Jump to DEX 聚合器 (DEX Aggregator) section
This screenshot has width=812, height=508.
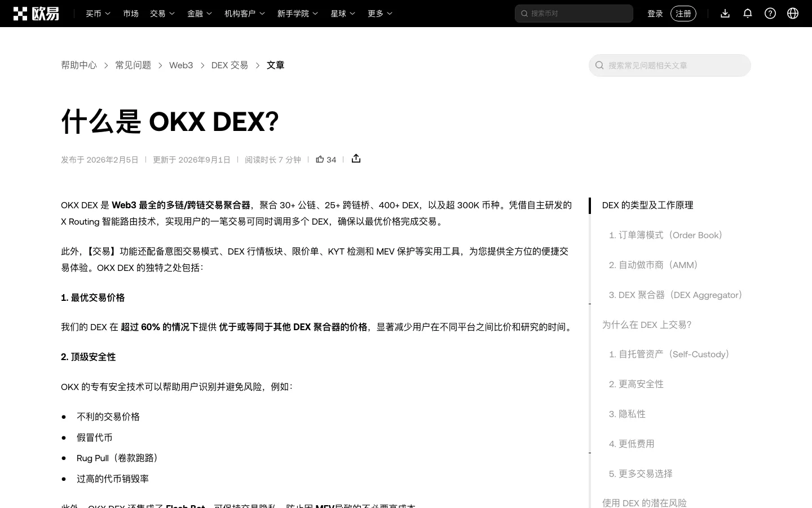[678, 295]
